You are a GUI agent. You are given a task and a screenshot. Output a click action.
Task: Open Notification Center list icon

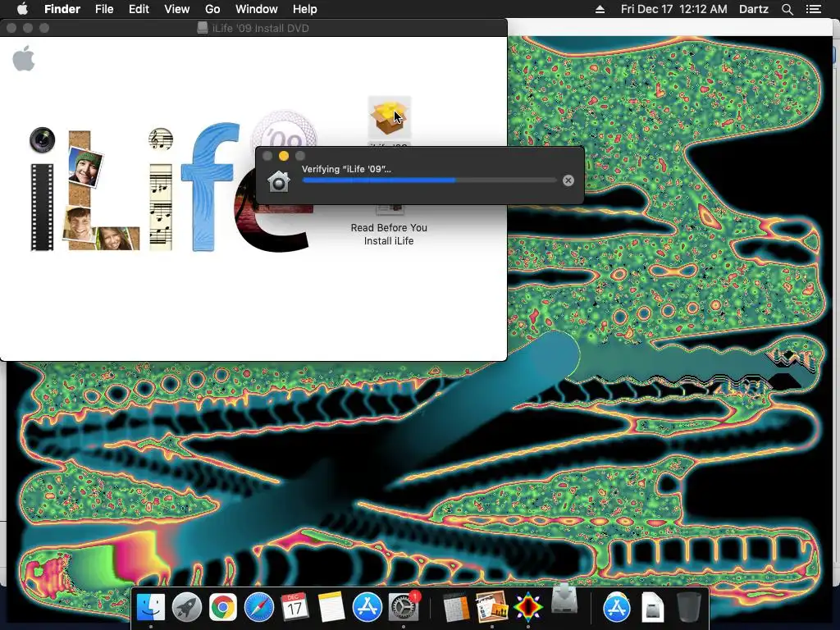(813, 9)
